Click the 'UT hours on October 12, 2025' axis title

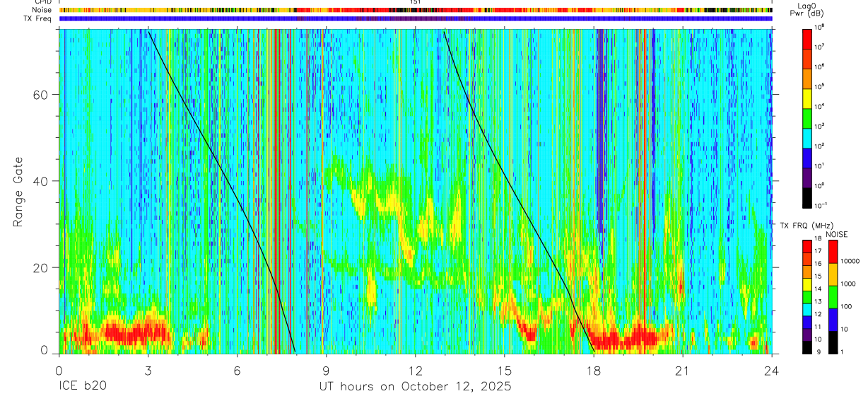pos(415,387)
